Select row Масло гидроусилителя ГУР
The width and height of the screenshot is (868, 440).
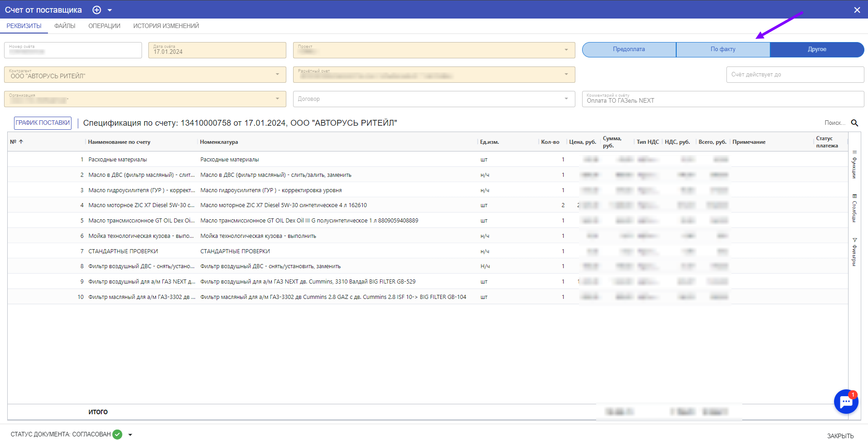[427, 190]
